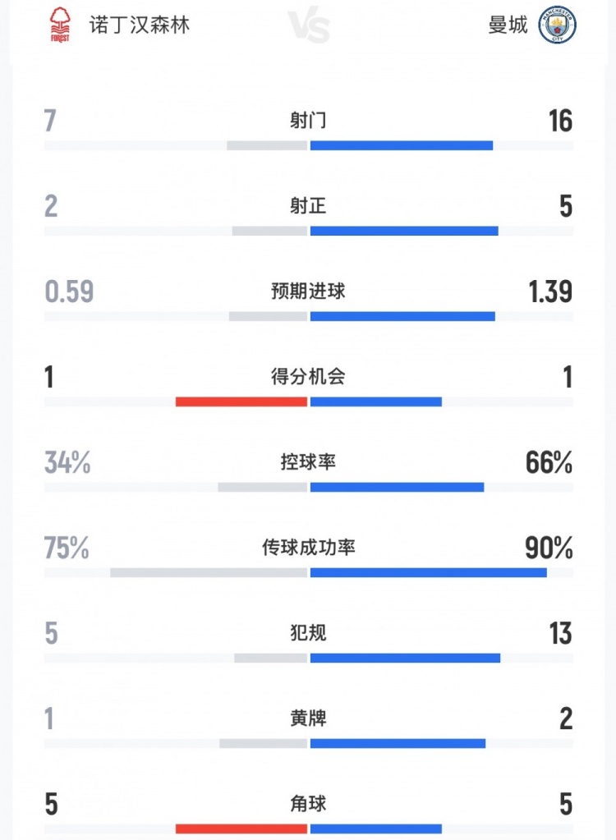
Task: Click the Manchester City club crest
Action: [557, 25]
